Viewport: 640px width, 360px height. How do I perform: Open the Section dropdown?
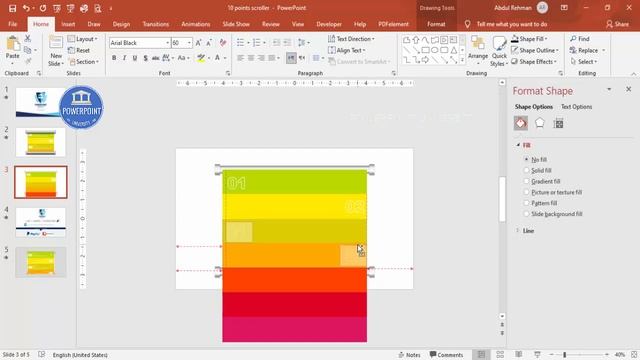pyautogui.click(x=84, y=62)
